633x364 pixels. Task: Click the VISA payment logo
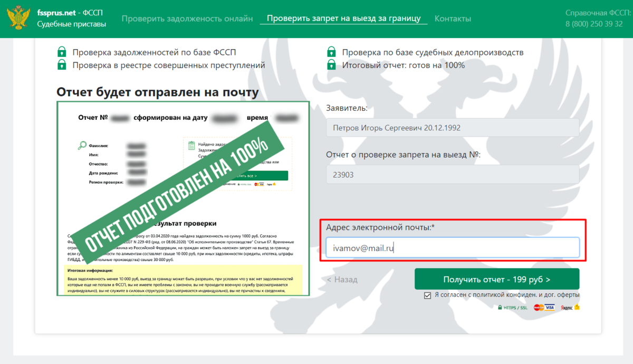pyautogui.click(x=550, y=308)
